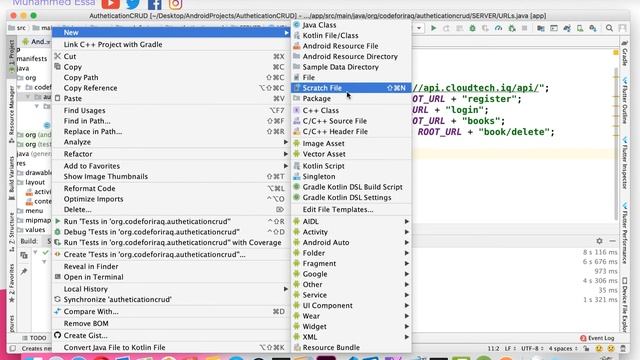Expand the Activity submenu

[x=351, y=232]
